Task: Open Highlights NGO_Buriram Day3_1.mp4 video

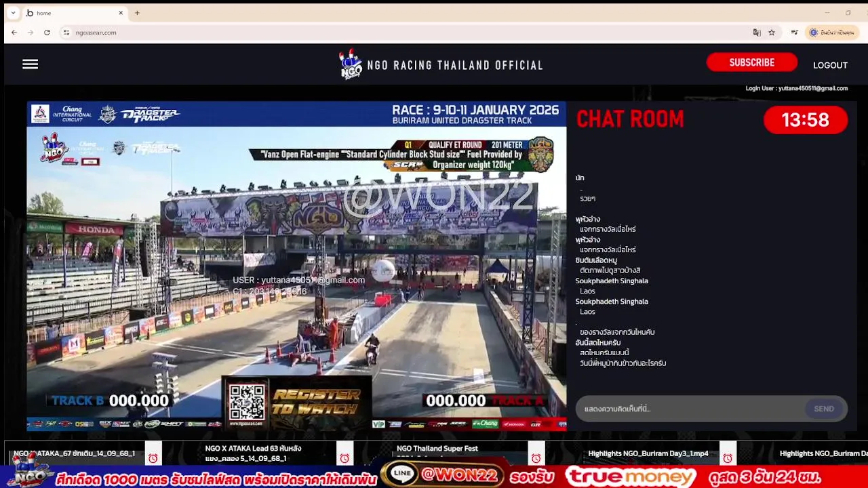Action: point(648,453)
